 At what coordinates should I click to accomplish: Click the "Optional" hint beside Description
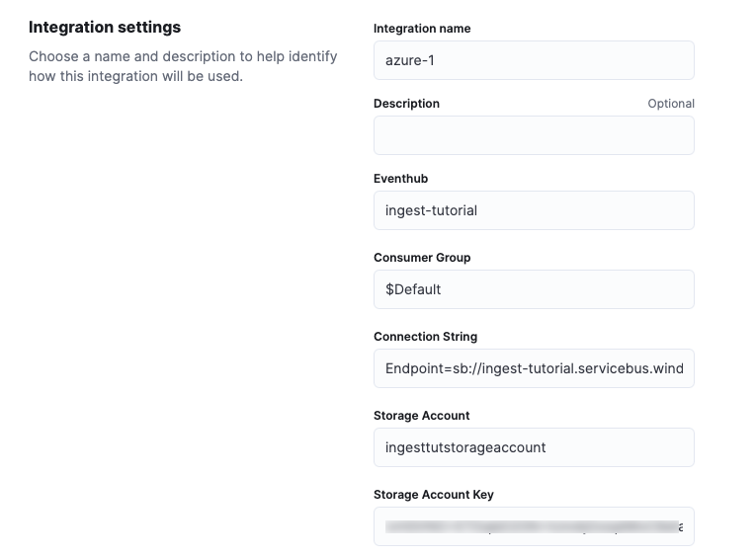click(671, 104)
